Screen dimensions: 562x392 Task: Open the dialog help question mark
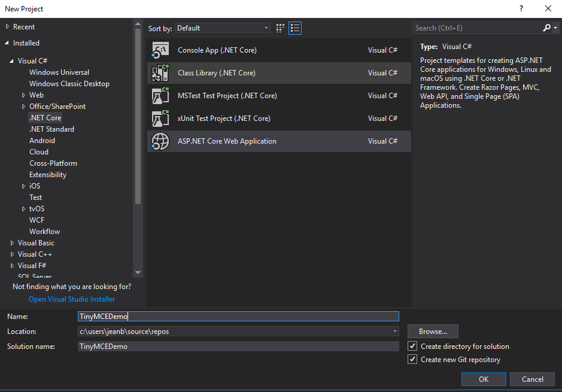point(521,8)
